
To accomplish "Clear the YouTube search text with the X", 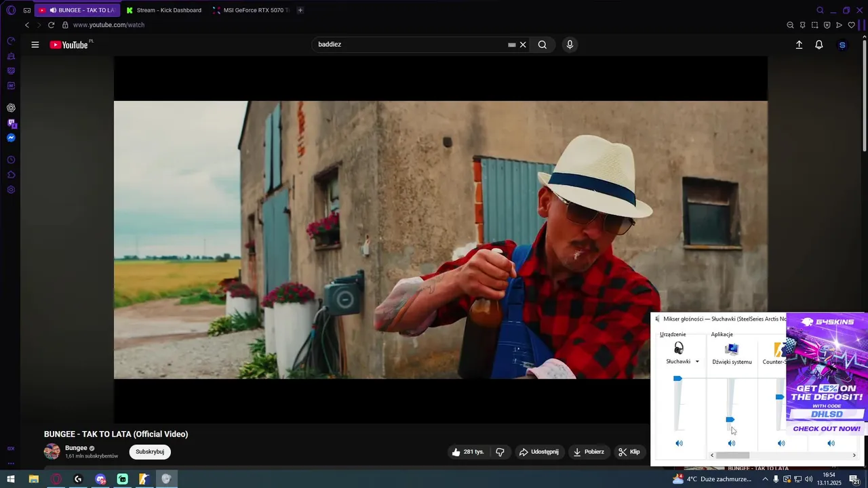I will click(523, 45).
